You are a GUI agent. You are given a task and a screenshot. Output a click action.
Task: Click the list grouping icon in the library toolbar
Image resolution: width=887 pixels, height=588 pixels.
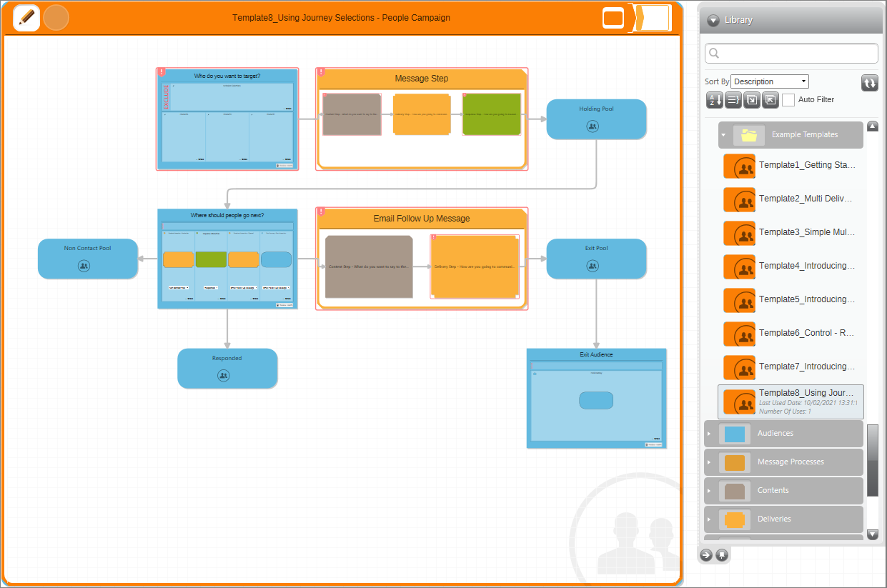point(733,100)
